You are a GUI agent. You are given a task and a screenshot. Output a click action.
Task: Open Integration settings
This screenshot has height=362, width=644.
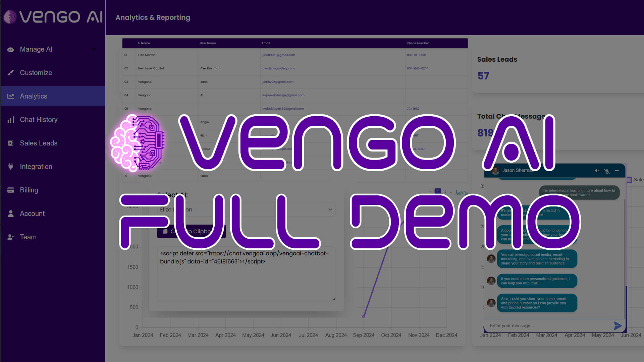[x=36, y=166]
